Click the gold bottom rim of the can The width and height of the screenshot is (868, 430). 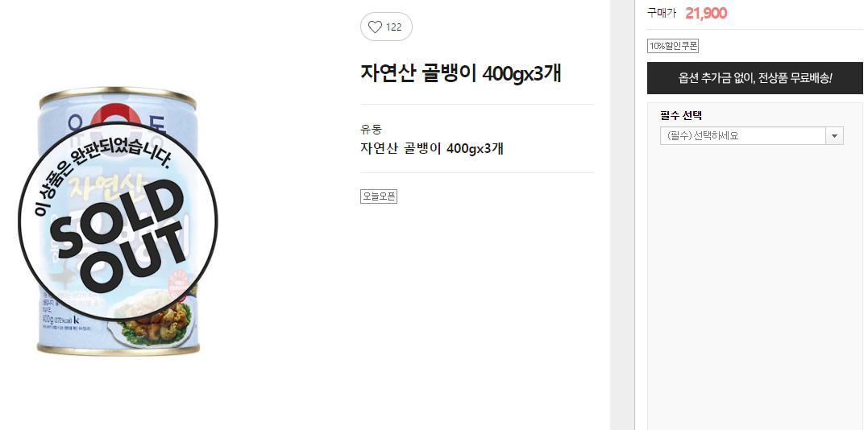[x=118, y=349]
